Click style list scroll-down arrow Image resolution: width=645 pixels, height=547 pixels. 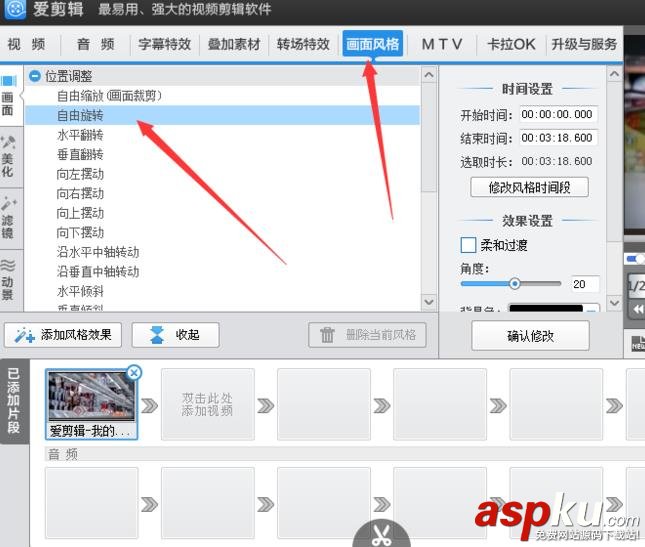[x=429, y=302]
